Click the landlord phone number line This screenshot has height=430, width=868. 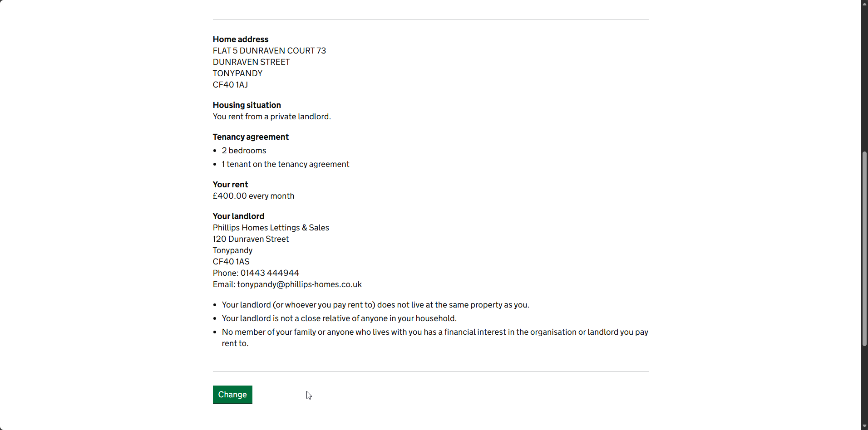(x=256, y=273)
